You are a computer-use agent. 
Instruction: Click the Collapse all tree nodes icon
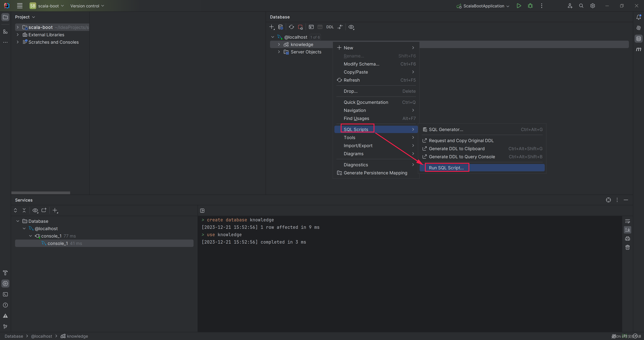click(x=24, y=210)
